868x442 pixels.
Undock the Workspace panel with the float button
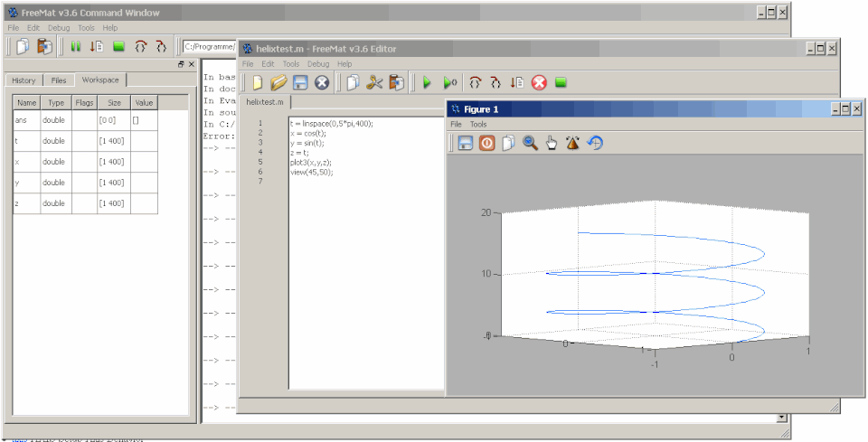(181, 65)
